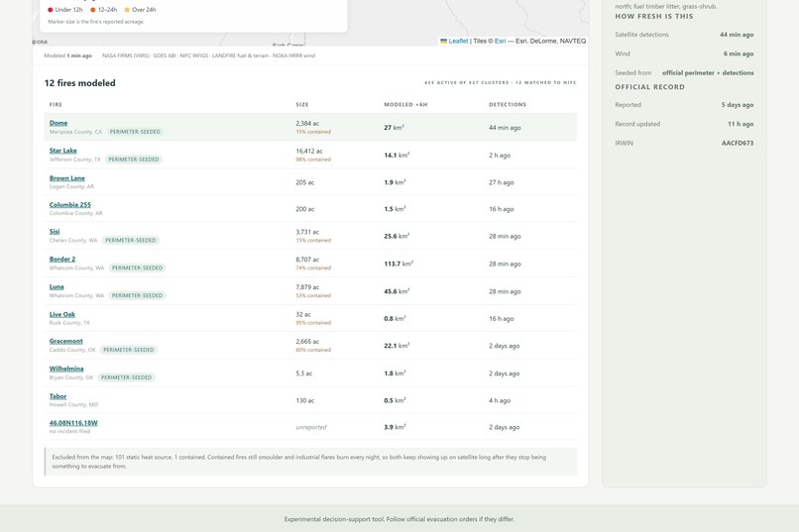Click the Reported '5 days ago' value
Image resolution: width=799 pixels, height=532 pixels.
click(x=738, y=105)
